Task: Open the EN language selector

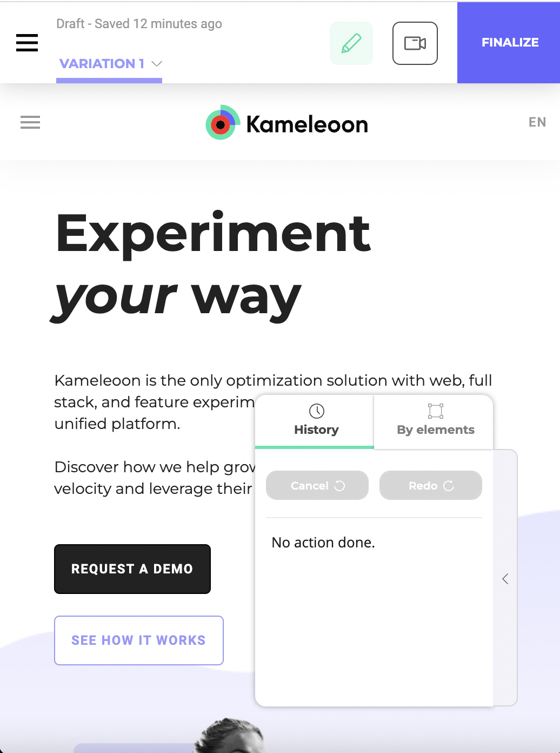Action: pyautogui.click(x=537, y=122)
